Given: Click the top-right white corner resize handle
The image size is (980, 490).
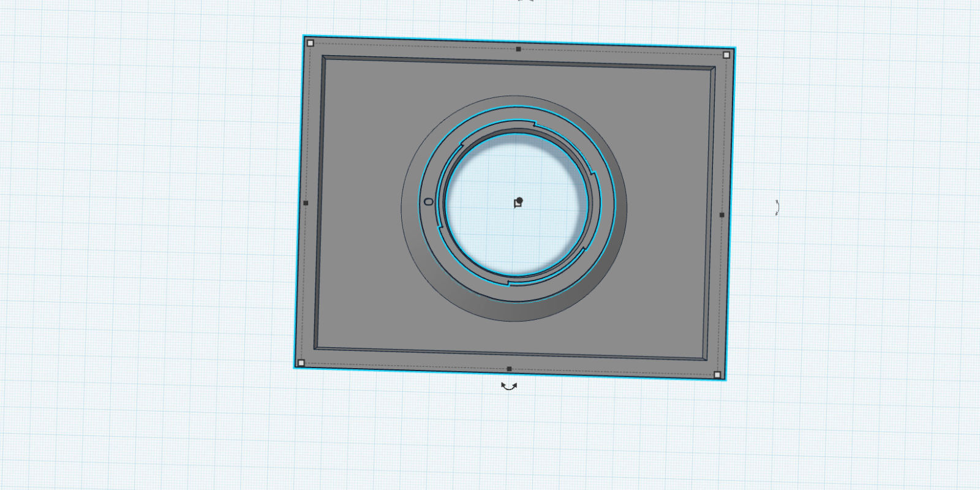Looking at the screenshot, I should [726, 55].
